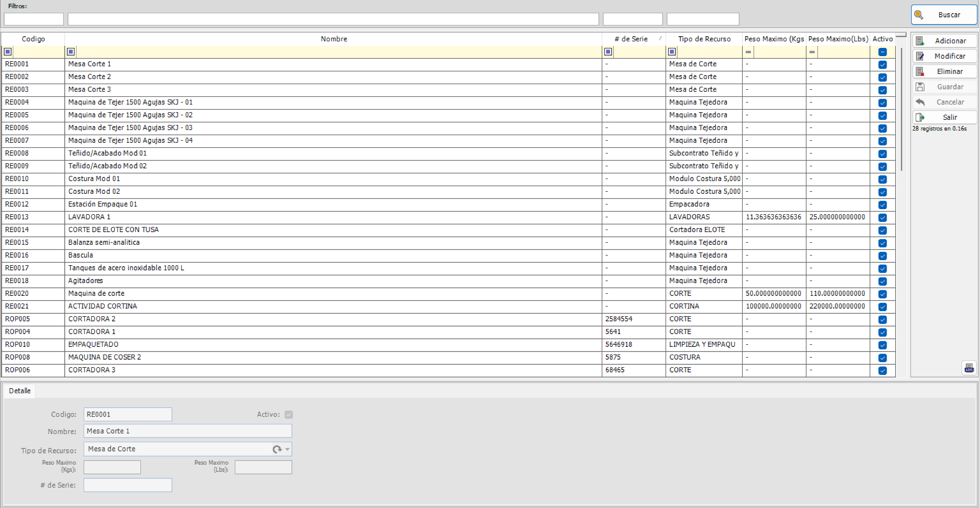Click the filter icon in the Codigo column
The image size is (980, 508).
[x=8, y=52]
